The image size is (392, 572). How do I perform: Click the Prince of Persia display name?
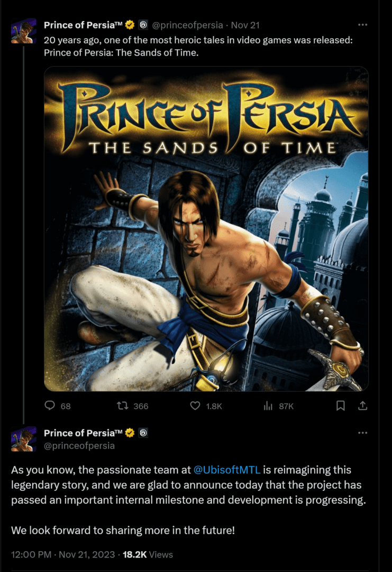click(x=82, y=24)
